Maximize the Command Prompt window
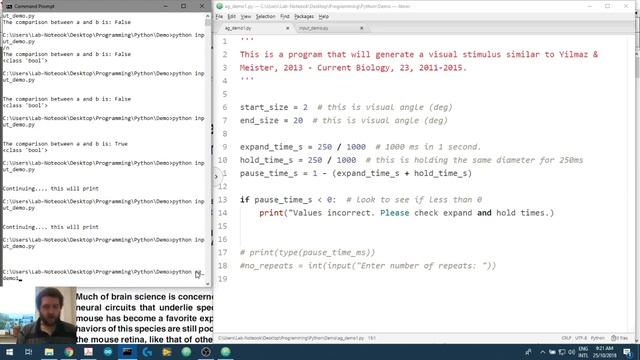The height and width of the screenshot is (360, 640). (x=184, y=6)
